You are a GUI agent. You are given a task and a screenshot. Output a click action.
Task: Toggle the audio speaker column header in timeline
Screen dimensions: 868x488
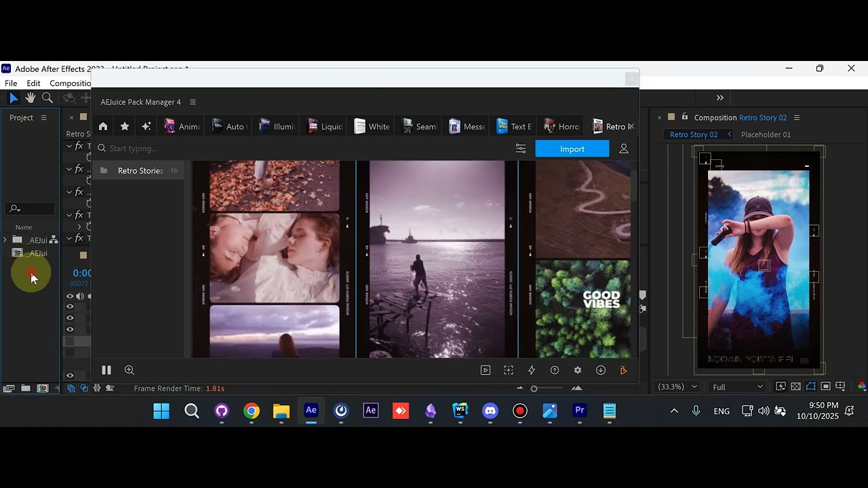(x=80, y=296)
